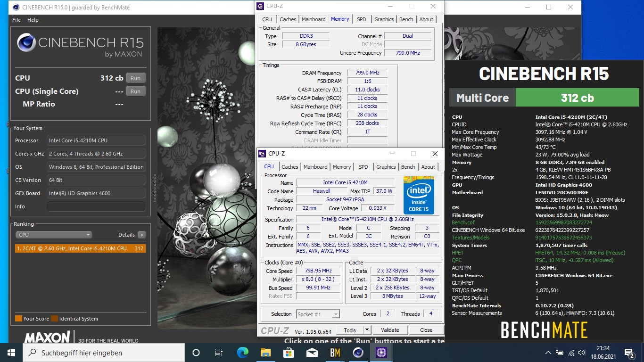The height and width of the screenshot is (362, 644).
Task: Open the File menu in Cinebench
Action: [x=17, y=20]
